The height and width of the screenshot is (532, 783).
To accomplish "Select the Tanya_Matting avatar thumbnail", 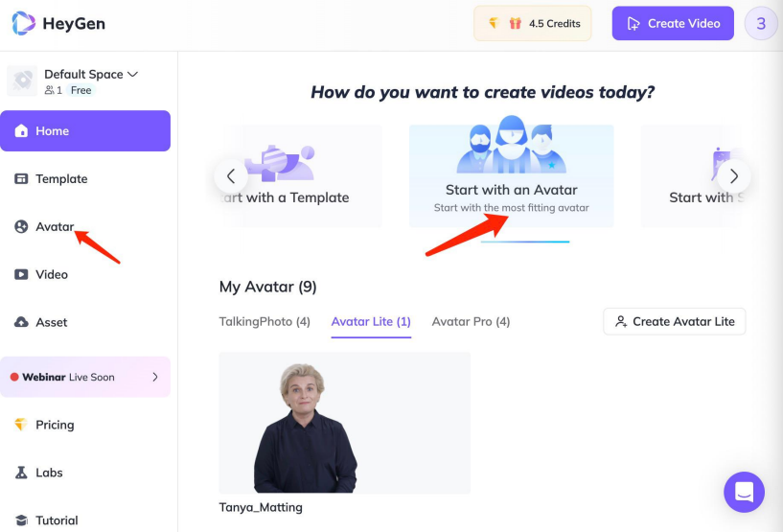I will click(x=344, y=423).
